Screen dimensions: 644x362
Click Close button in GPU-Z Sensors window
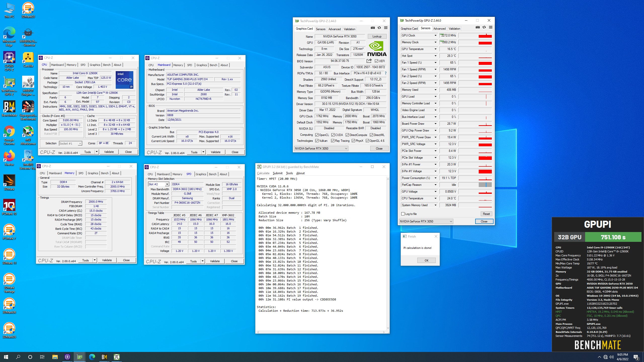pos(484,221)
